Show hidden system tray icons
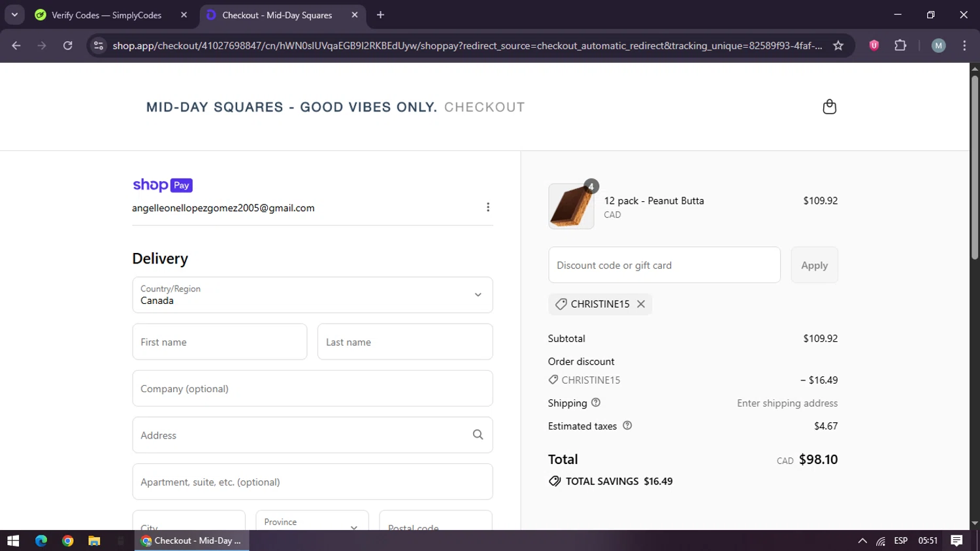Screen dimensions: 980x551 [862, 541]
